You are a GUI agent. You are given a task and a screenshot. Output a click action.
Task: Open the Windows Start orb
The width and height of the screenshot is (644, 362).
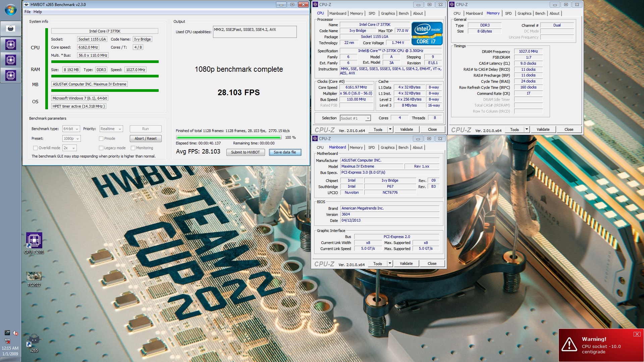[10, 9]
